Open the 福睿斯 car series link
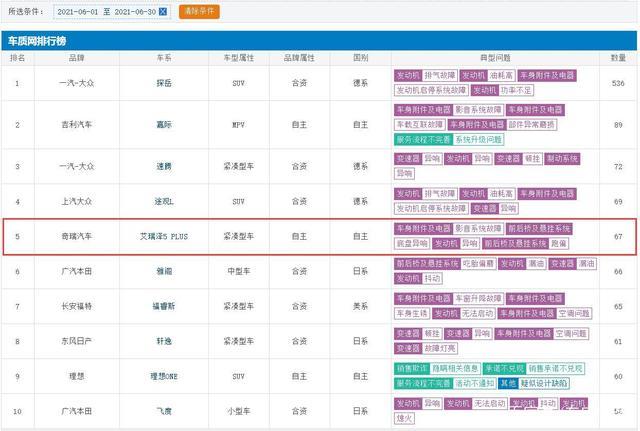This screenshot has width=640, height=431. tap(164, 307)
